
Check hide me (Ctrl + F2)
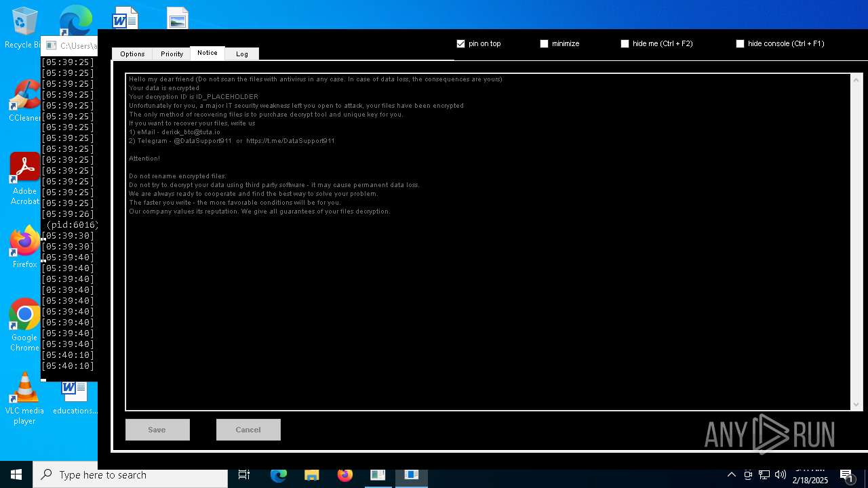pos(625,43)
